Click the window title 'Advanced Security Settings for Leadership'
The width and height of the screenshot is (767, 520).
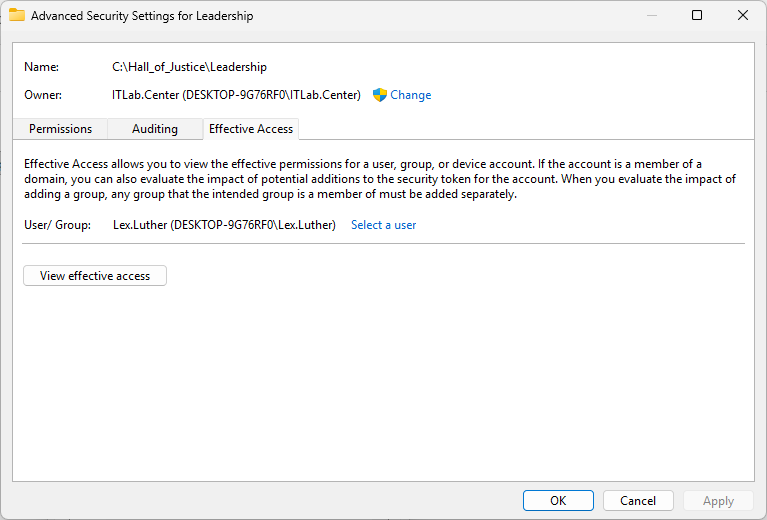(x=142, y=16)
